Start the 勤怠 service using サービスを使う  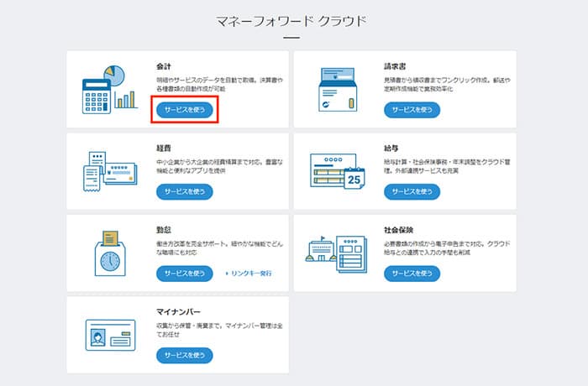(x=184, y=274)
